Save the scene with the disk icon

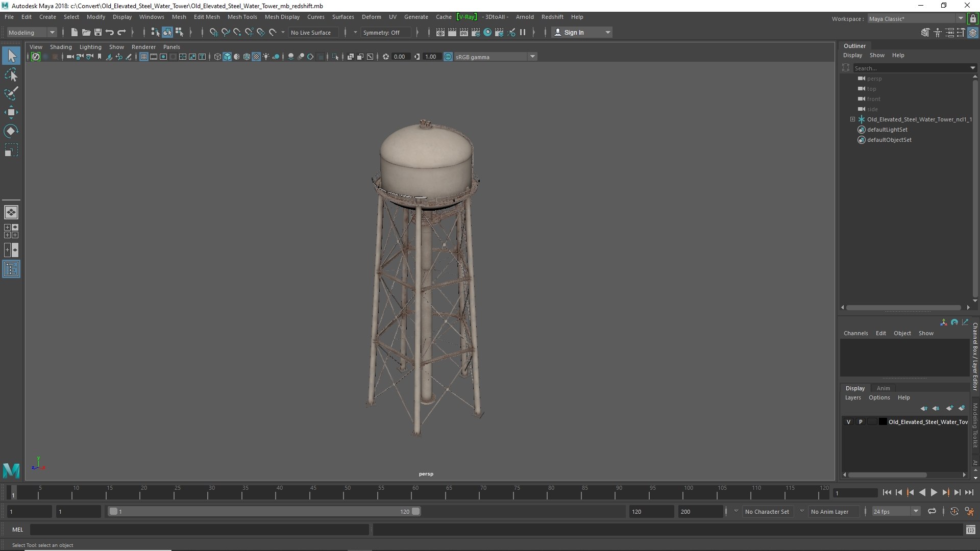[x=98, y=32]
